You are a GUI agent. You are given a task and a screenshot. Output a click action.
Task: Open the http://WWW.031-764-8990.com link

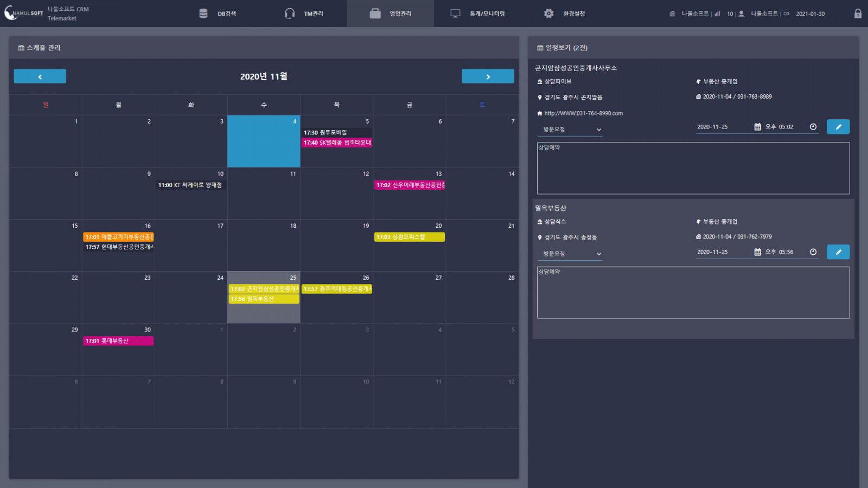[583, 113]
